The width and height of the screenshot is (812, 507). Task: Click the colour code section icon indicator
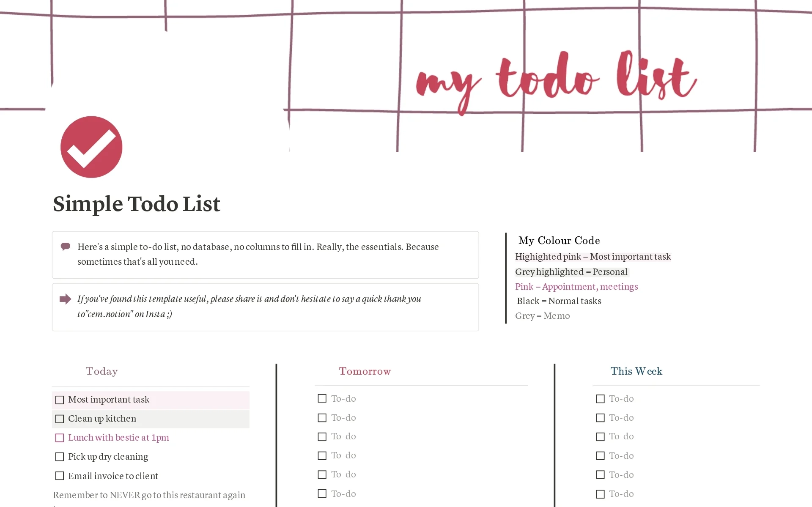click(x=507, y=277)
